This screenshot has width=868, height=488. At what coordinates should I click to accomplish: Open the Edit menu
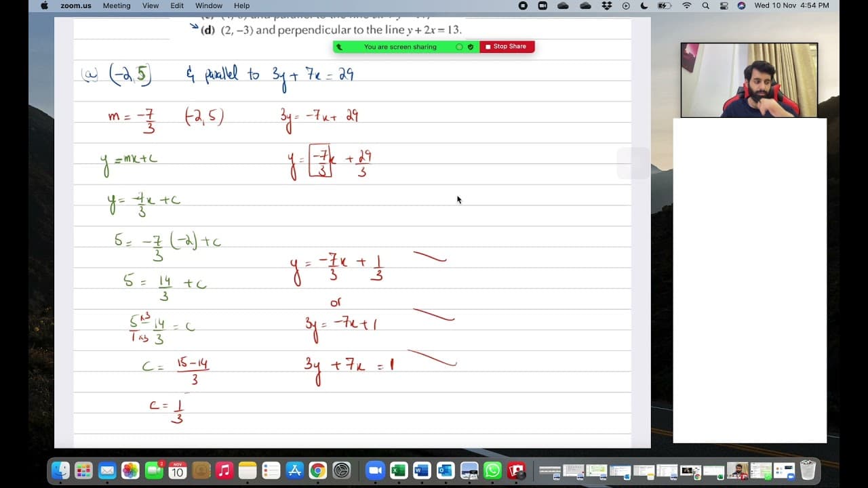177,5
